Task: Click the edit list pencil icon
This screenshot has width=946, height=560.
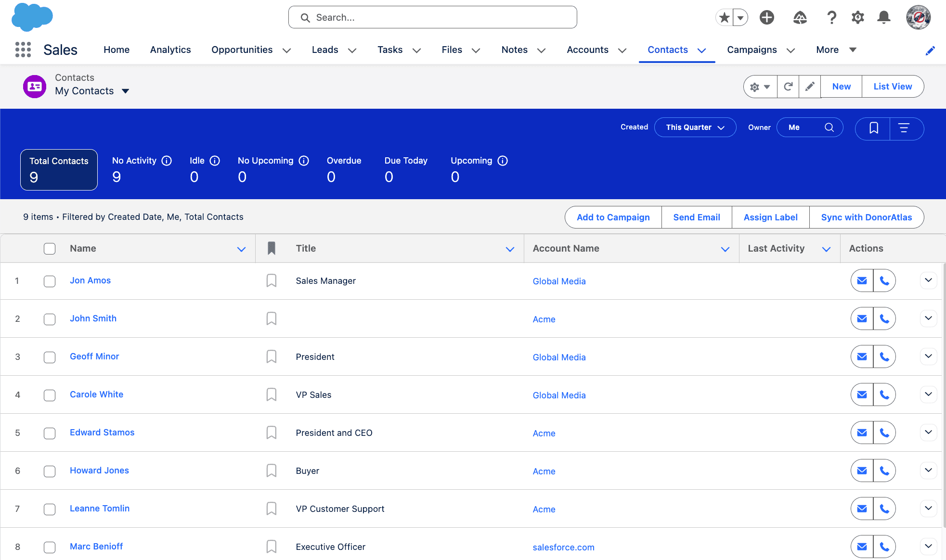Action: [810, 86]
